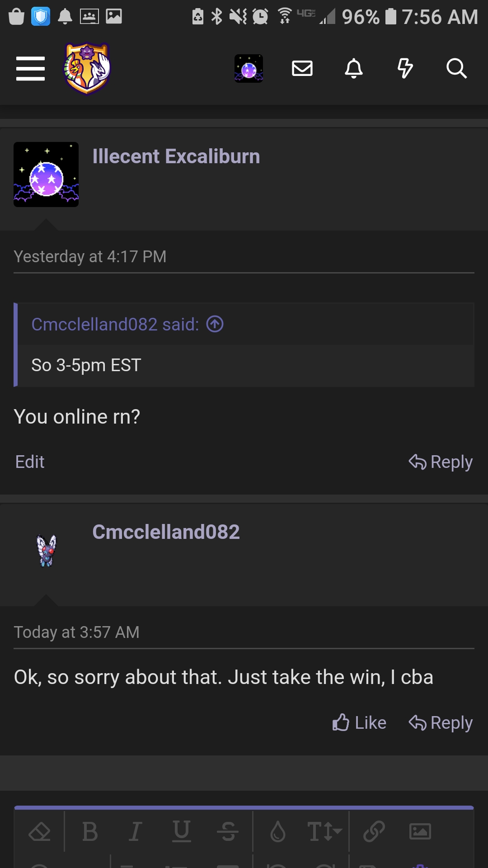This screenshot has width=488, height=868.
Task: Like Cmcclelland082's post
Action: point(359,722)
